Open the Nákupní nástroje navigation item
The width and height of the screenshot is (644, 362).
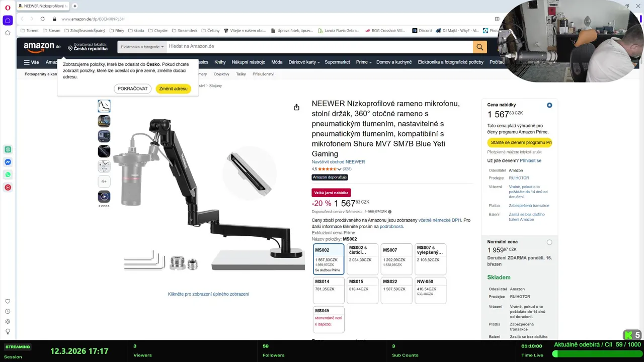[248, 62]
